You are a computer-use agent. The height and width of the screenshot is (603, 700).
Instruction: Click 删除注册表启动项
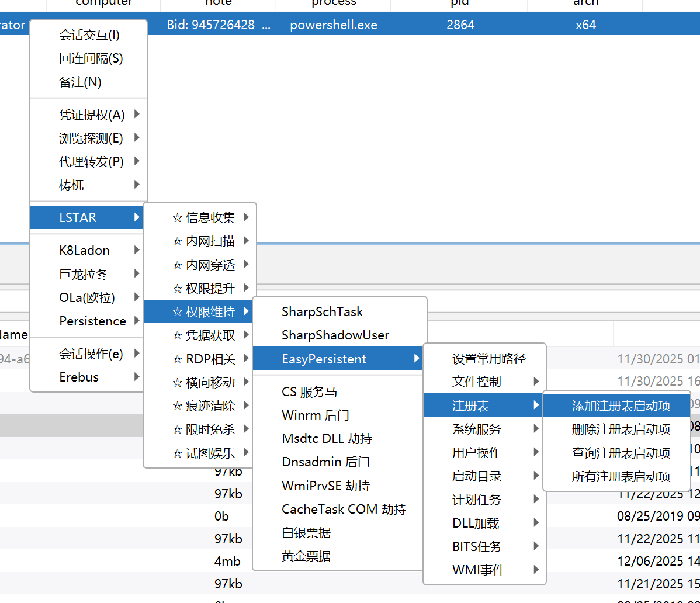point(616,429)
